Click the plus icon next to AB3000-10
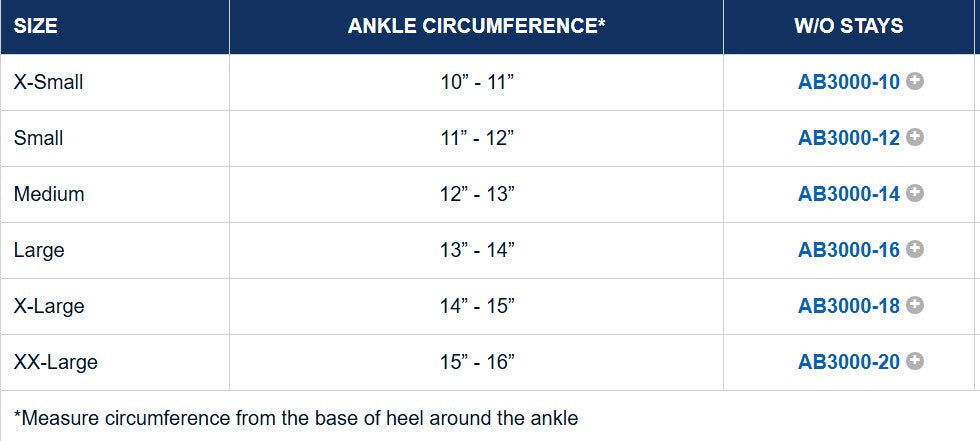Viewport: 980px width, 441px height. click(915, 81)
